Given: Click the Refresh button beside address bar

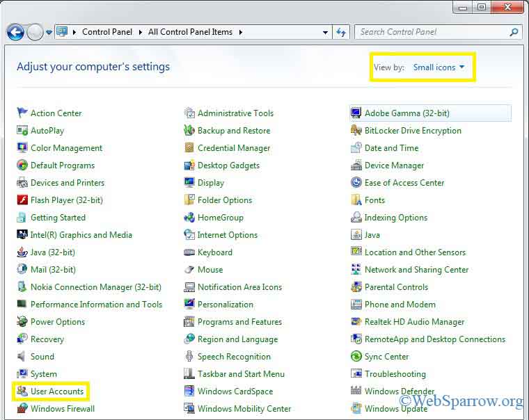Looking at the screenshot, I should pos(341,33).
